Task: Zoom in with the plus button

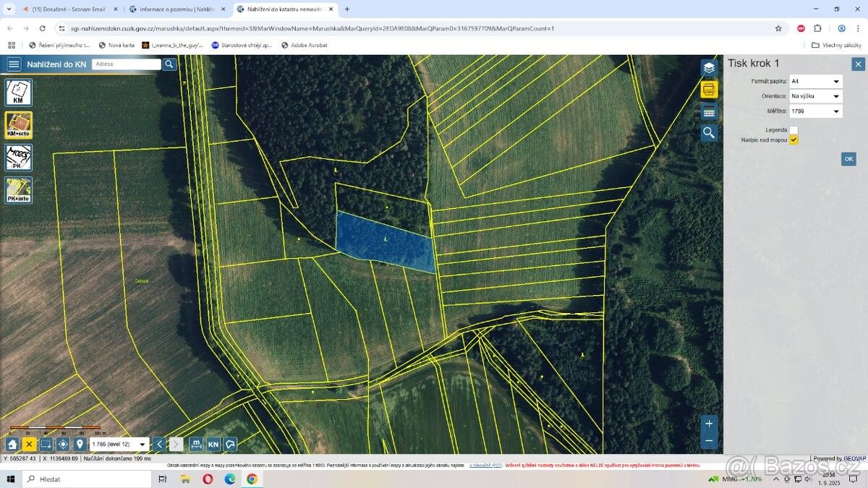Action: click(709, 424)
